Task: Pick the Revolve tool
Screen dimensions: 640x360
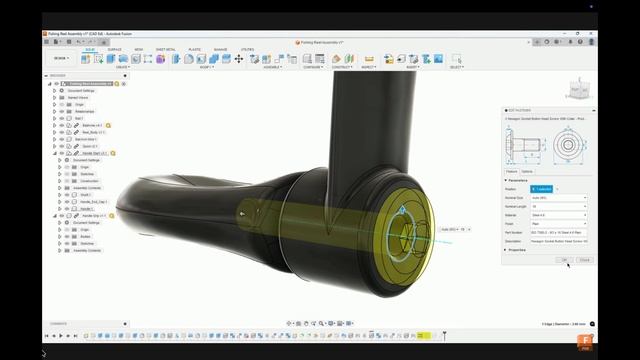Action: coord(123,59)
